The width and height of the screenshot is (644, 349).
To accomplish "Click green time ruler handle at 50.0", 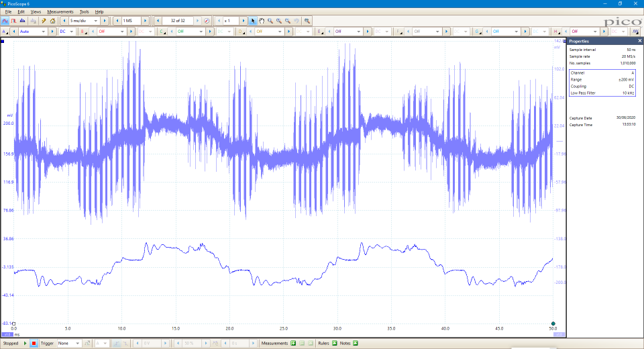I will 553,323.
